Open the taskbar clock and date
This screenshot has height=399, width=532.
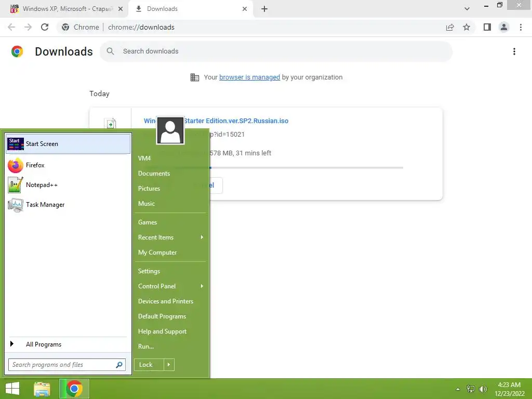coord(509,389)
